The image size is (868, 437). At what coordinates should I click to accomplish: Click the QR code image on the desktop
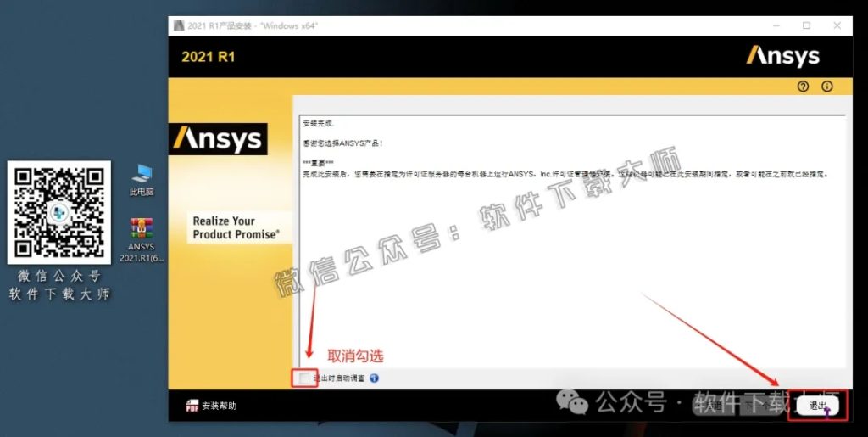59,212
